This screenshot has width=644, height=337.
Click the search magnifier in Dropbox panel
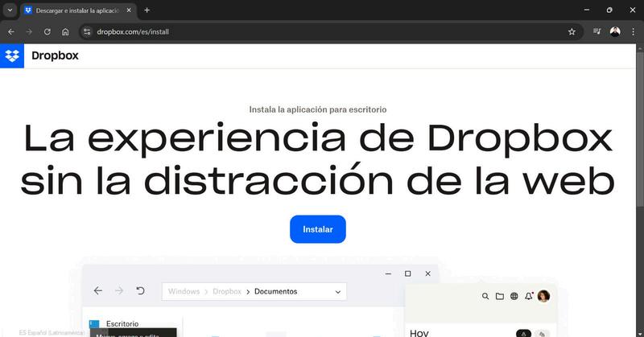[x=485, y=296]
